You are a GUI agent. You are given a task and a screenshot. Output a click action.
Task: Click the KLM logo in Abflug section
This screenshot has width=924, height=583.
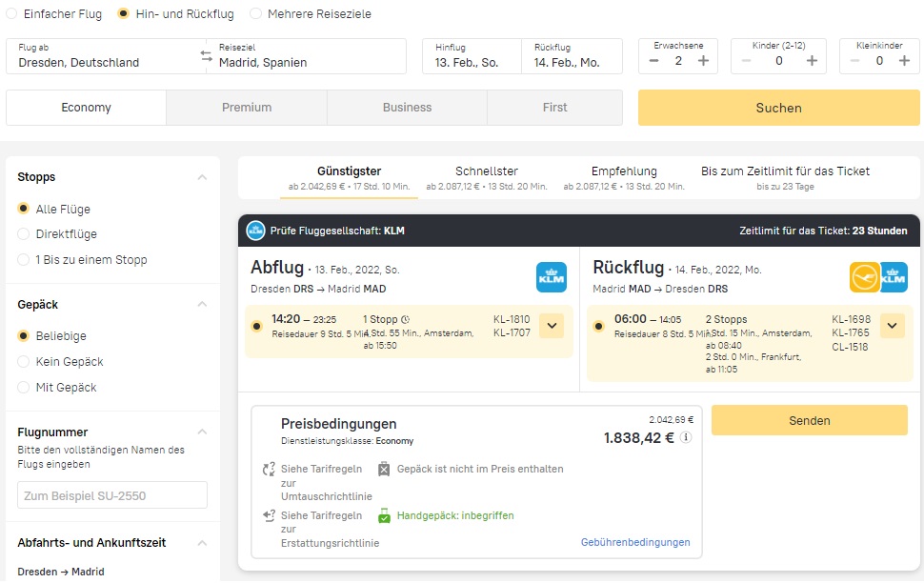[552, 277]
